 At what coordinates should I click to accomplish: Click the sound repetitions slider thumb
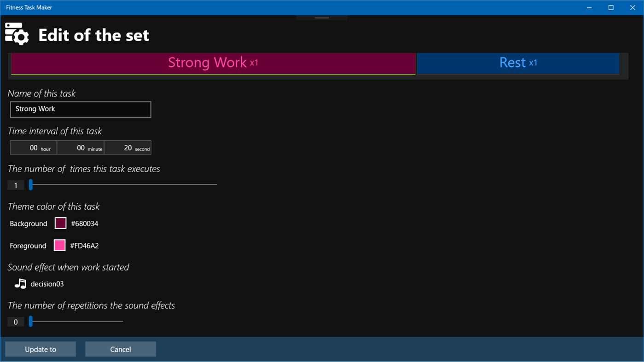point(31,321)
